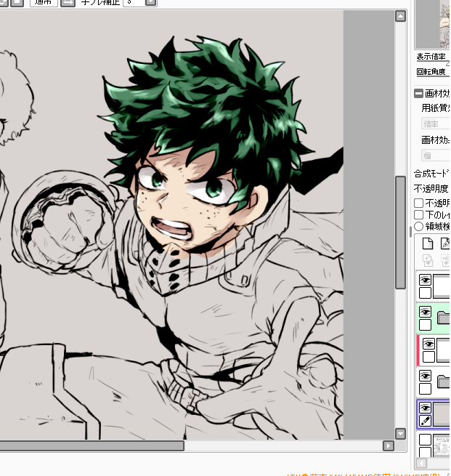Toggle the box under the green folder layer's eye
The image size is (451, 476).
click(x=425, y=325)
